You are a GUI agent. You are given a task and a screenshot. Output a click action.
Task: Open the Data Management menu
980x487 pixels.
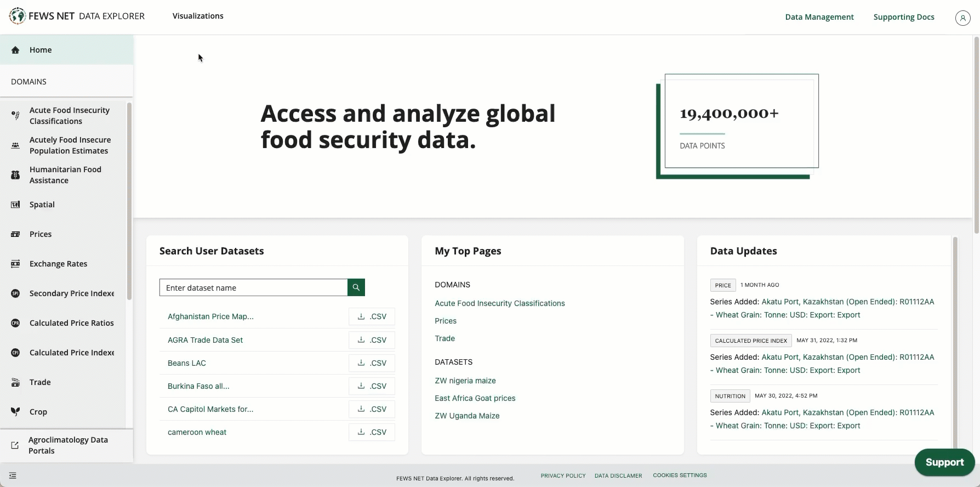[x=819, y=17]
